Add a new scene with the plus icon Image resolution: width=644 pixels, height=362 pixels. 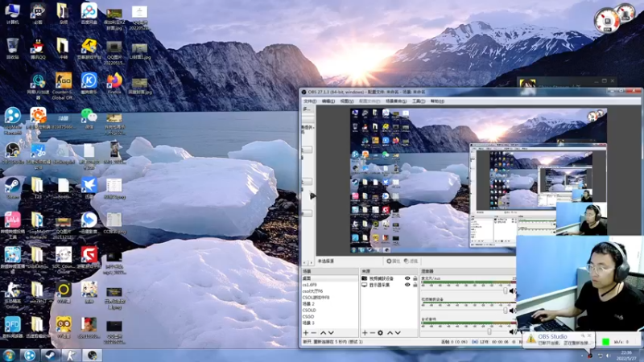click(306, 333)
